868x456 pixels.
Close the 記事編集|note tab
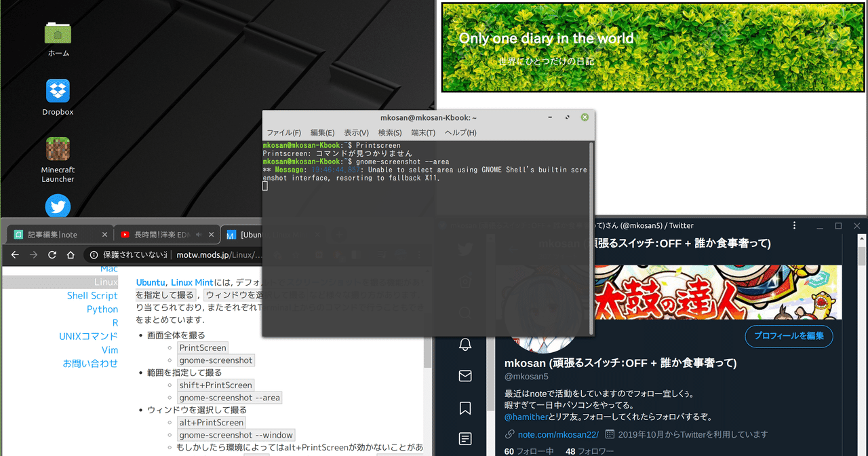pyautogui.click(x=104, y=235)
